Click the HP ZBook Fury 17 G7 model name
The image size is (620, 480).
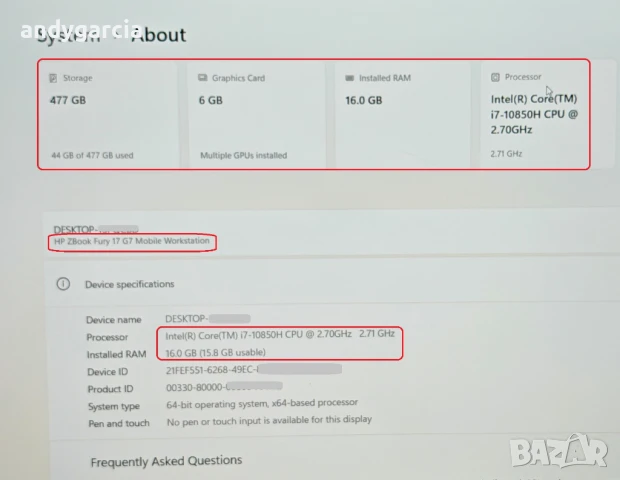pos(132,243)
